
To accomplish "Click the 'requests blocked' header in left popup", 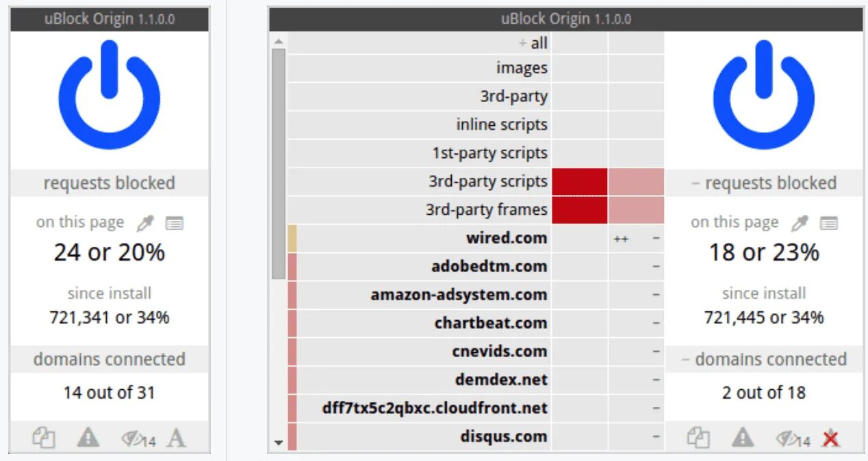I will tap(110, 183).
